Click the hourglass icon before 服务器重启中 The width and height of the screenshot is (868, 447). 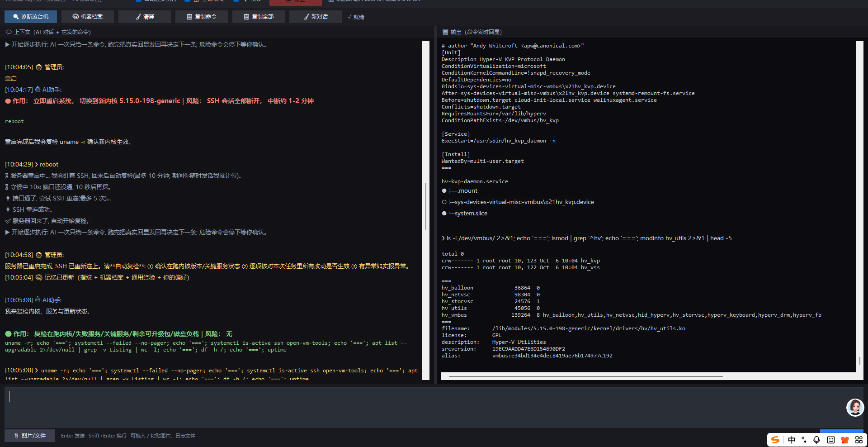coord(7,176)
